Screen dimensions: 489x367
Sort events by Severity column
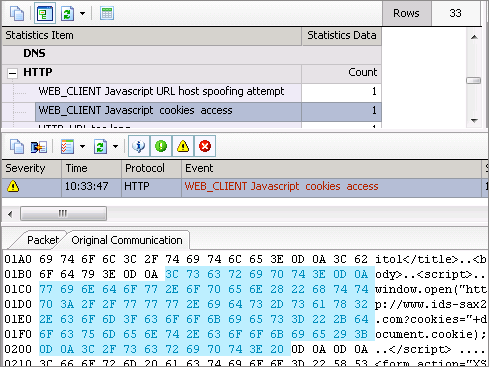click(32, 169)
